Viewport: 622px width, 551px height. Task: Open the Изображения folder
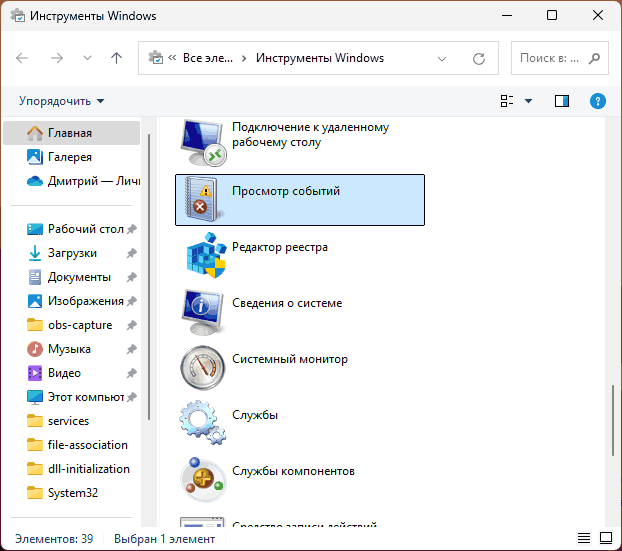pos(71,301)
